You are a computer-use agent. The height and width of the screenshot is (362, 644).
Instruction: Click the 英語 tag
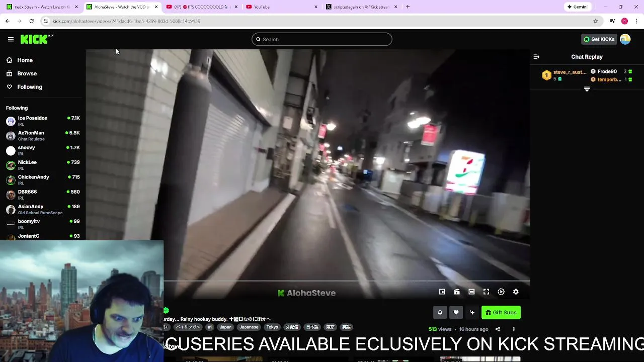coord(347,327)
